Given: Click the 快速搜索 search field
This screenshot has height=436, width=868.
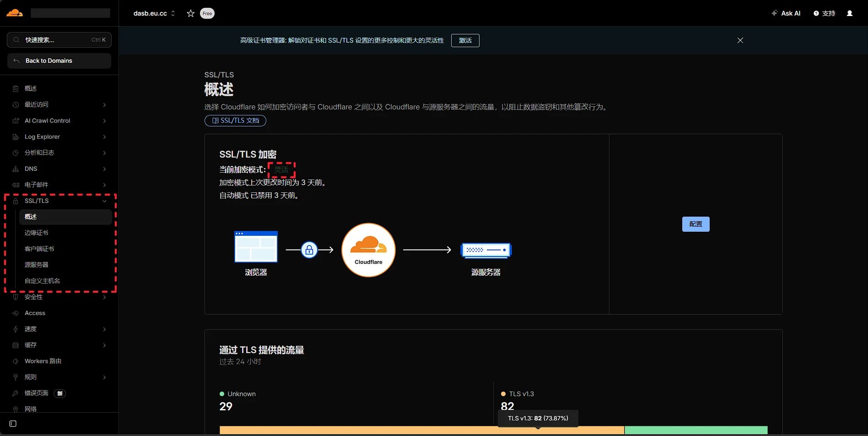Looking at the screenshot, I should coord(59,40).
